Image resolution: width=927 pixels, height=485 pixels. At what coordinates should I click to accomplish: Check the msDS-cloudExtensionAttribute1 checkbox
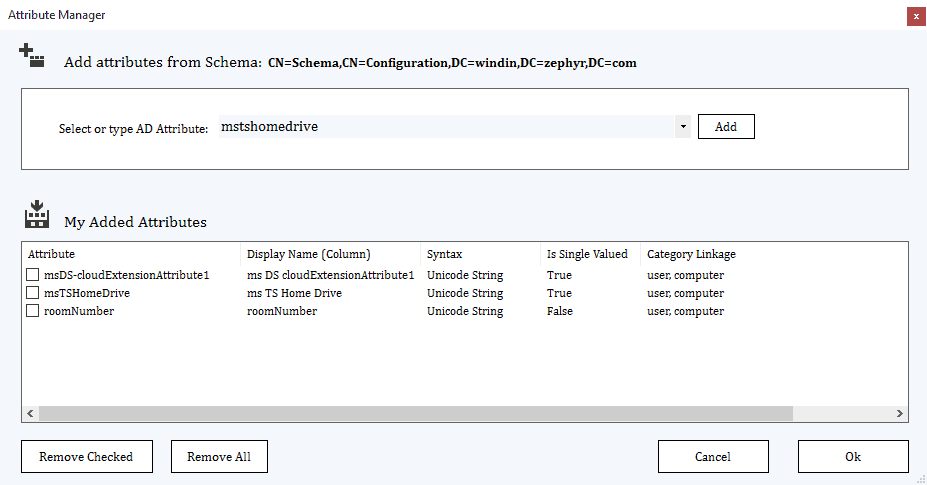(33, 274)
